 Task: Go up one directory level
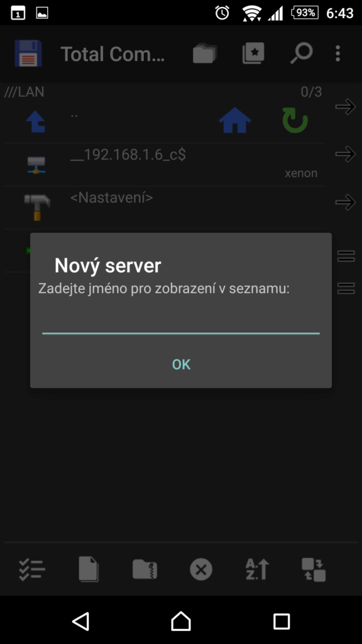(x=36, y=121)
